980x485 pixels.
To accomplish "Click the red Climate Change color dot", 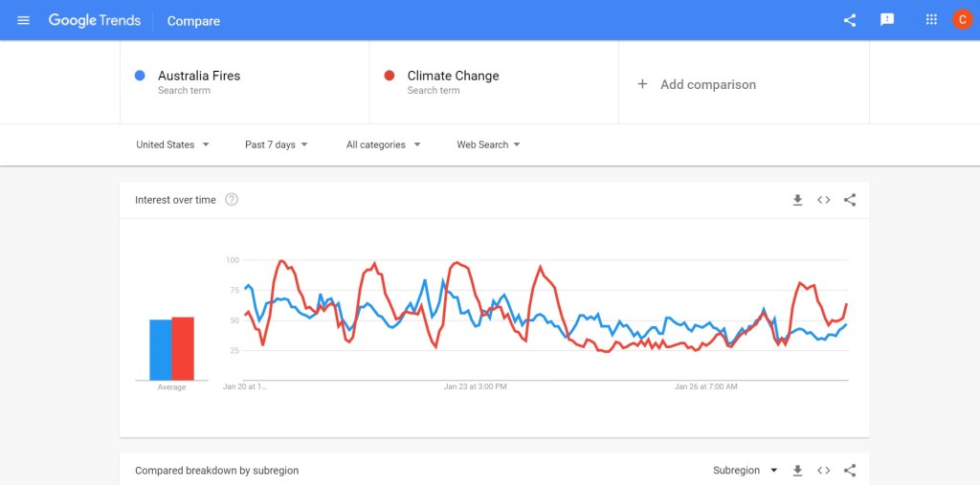I will [389, 76].
